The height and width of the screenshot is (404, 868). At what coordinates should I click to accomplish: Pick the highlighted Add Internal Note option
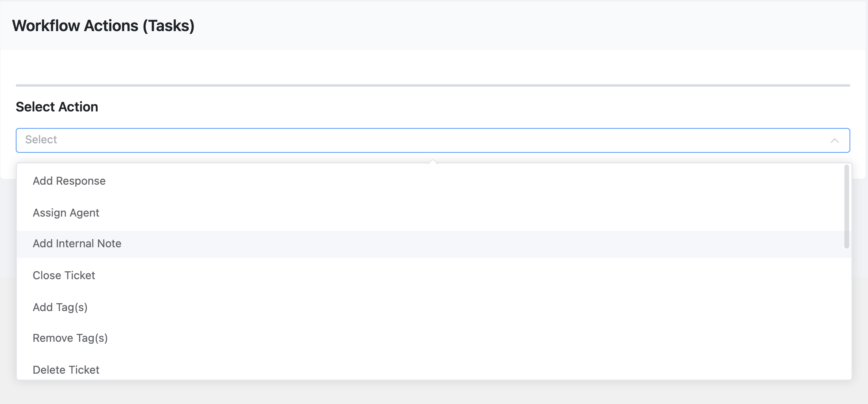[77, 243]
